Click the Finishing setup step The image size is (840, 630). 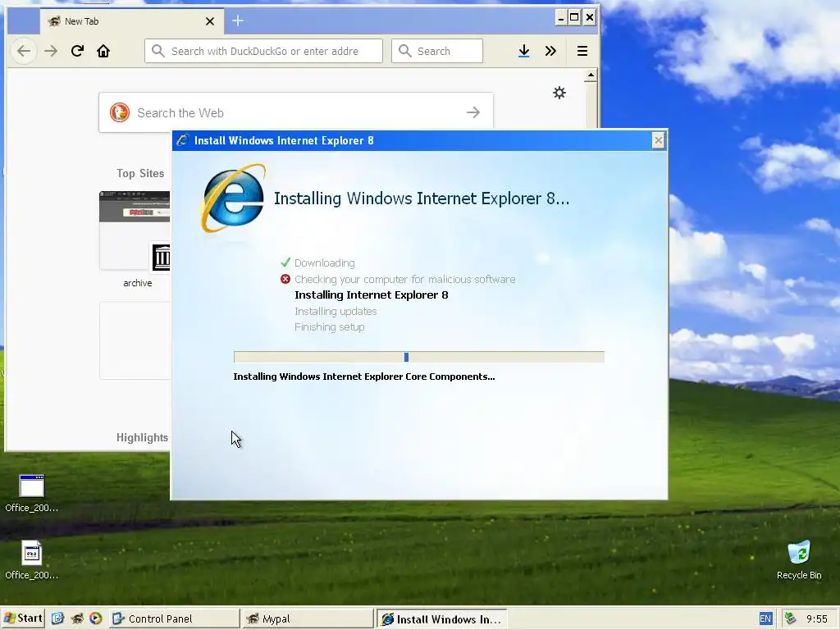tap(330, 326)
